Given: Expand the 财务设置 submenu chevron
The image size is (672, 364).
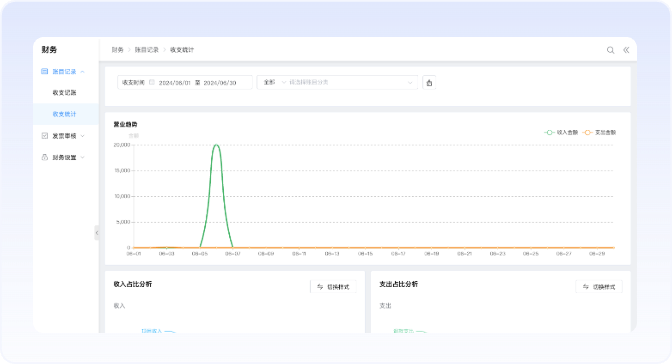Looking at the screenshot, I should [83, 157].
